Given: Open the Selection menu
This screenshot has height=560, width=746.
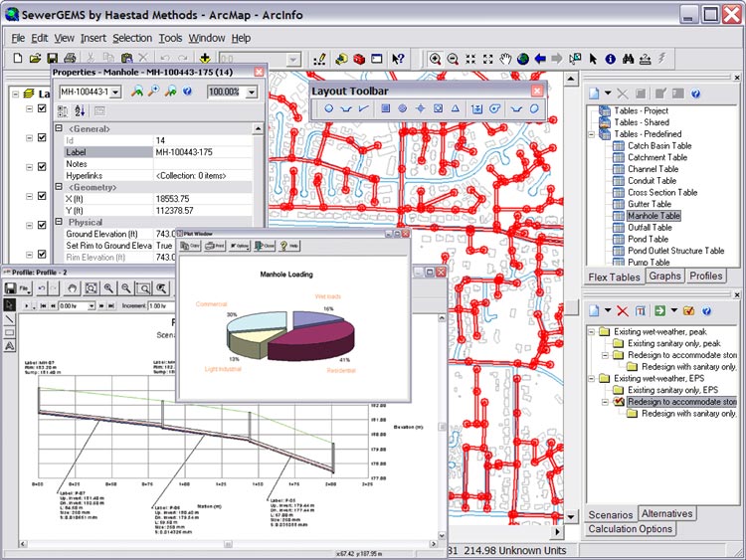Looking at the screenshot, I should 132,38.
